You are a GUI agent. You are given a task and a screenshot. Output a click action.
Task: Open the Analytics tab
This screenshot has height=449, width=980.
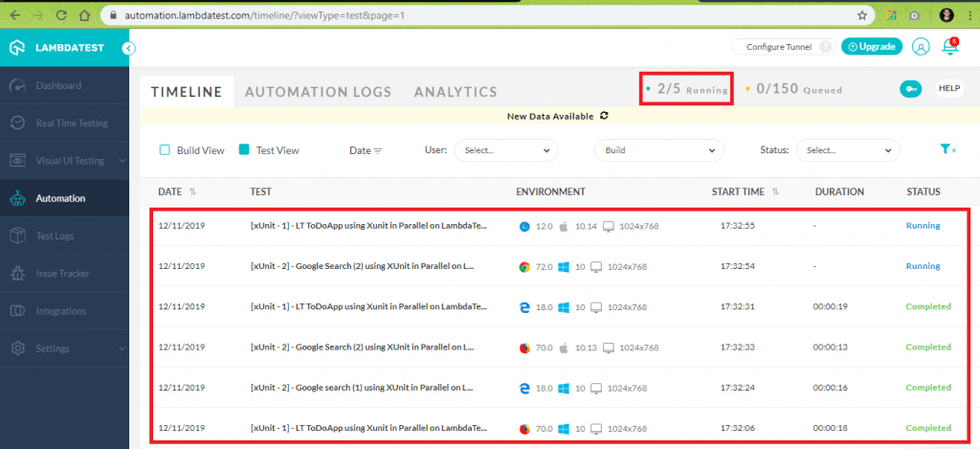[456, 92]
